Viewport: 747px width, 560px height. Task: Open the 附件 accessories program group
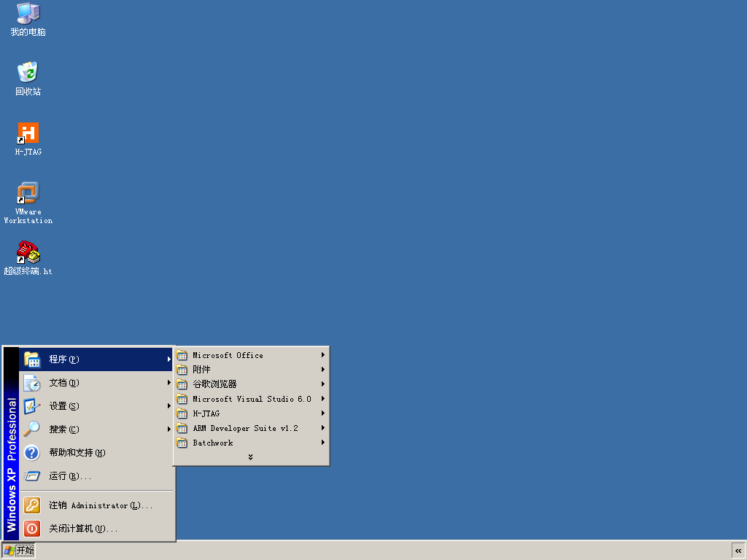click(251, 370)
